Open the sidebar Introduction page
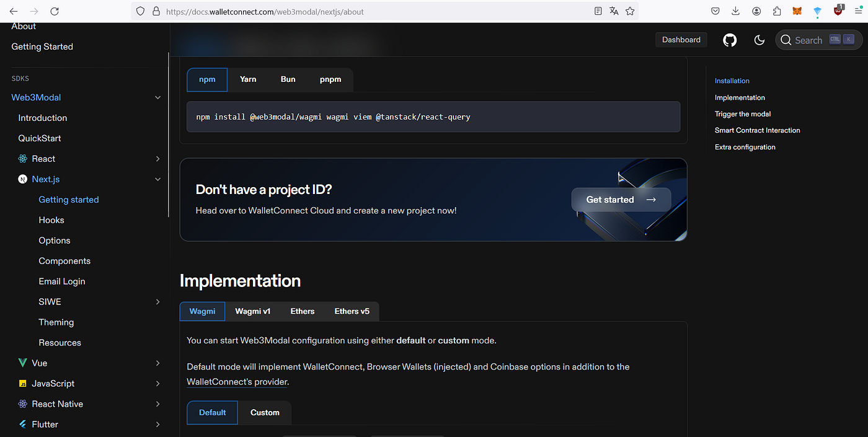Viewport: 868px width, 437px height. pos(43,118)
